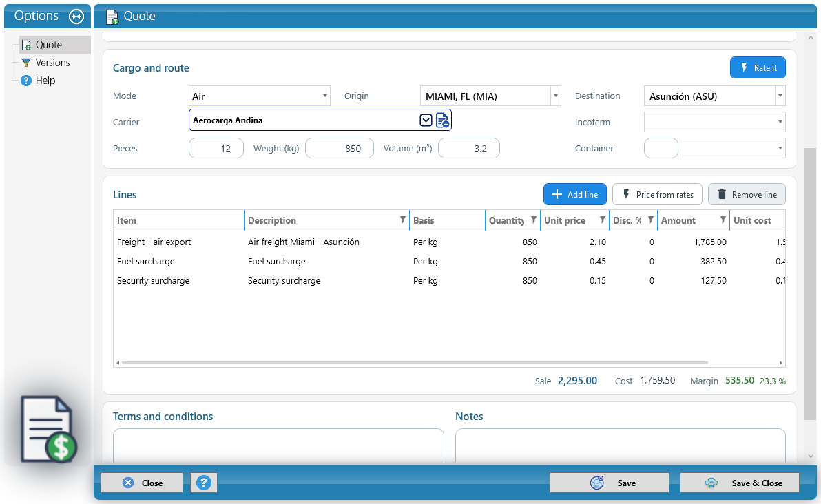821x504 pixels.
Task: Click the Remove line button
Action: [x=747, y=195]
